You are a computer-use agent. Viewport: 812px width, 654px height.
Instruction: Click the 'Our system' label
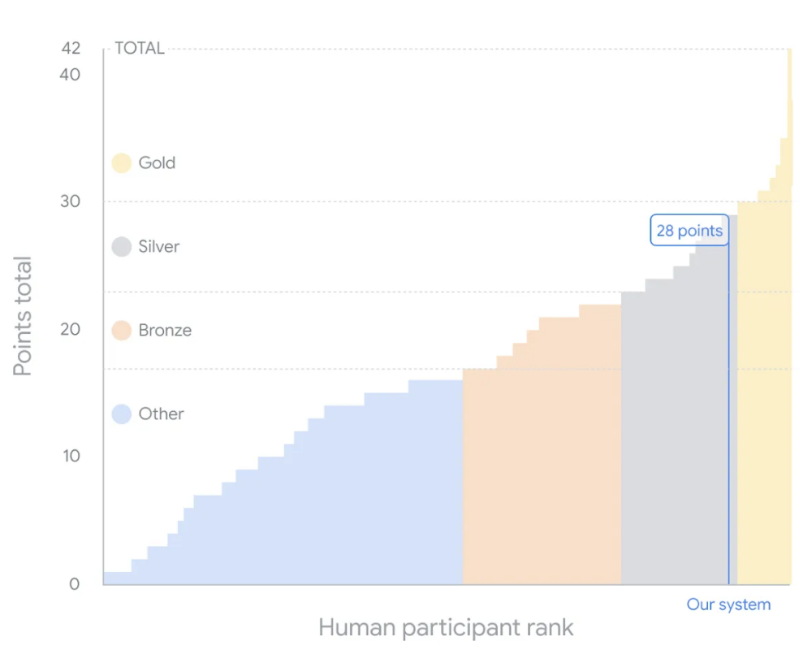click(728, 604)
